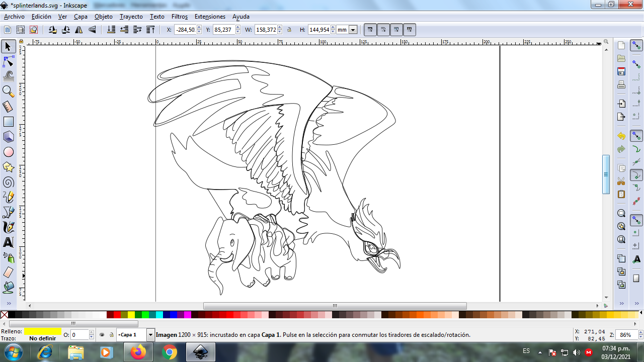Open the Edición menu
The height and width of the screenshot is (362, 644).
41,17
